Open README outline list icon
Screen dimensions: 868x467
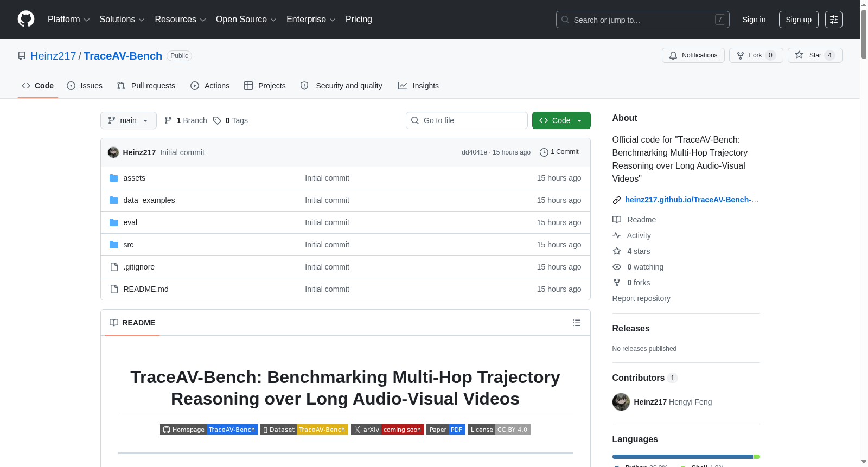577,323
